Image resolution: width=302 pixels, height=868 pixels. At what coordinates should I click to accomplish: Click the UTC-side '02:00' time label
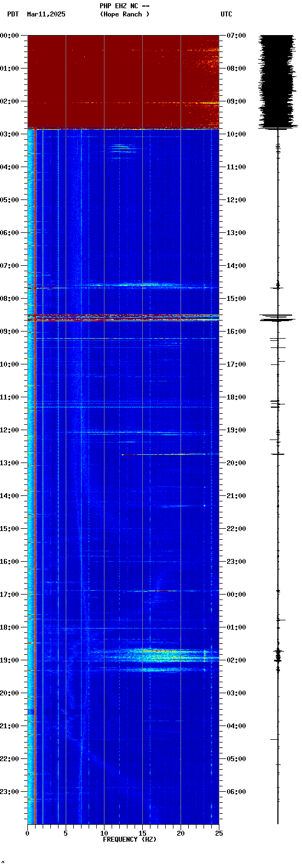[x=236, y=660]
